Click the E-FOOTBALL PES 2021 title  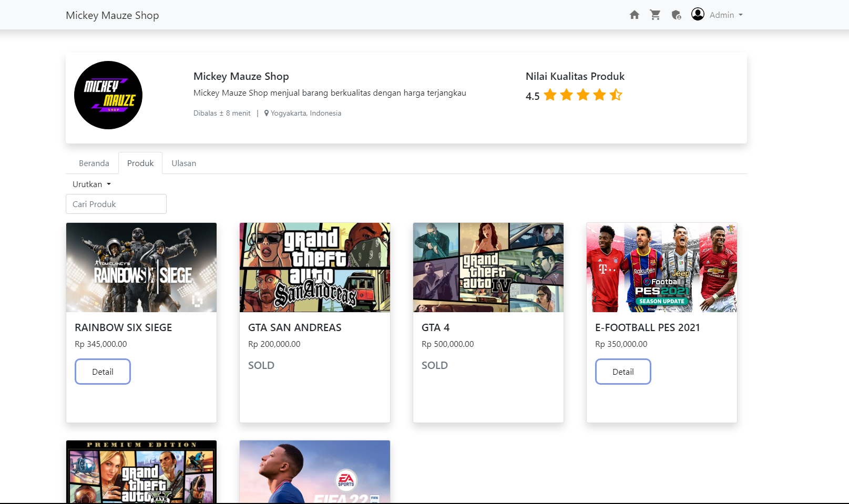point(648,327)
